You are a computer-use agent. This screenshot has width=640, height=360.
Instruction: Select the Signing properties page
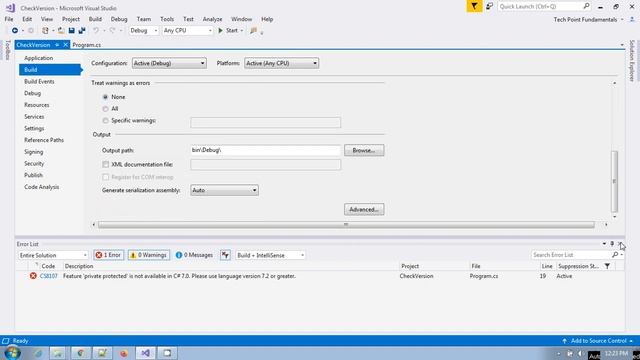pos(33,152)
